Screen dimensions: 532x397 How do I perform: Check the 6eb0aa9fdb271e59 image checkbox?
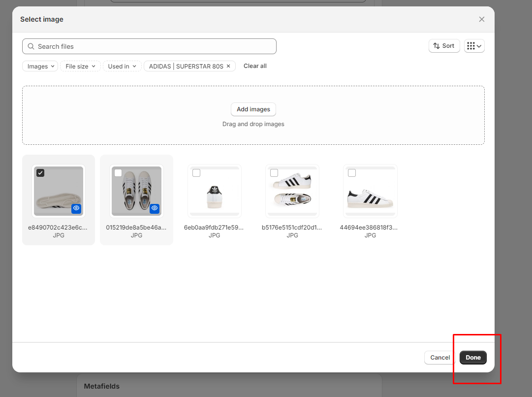[196, 173]
